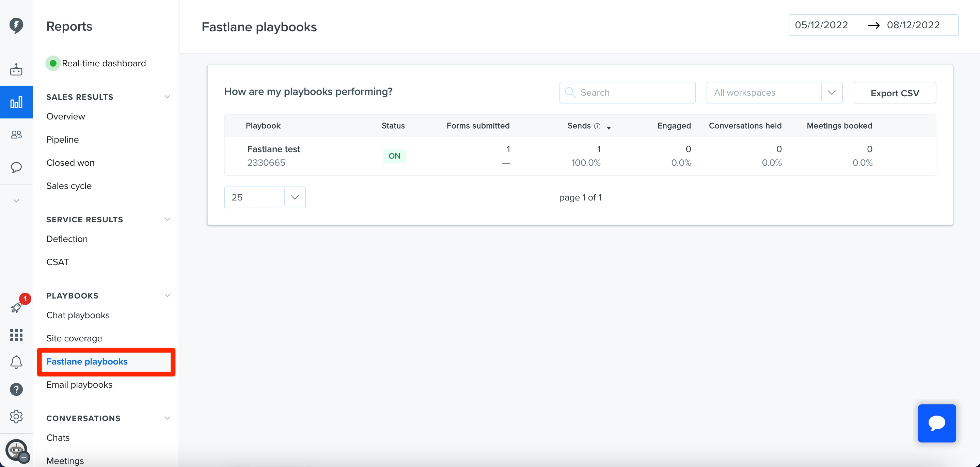Collapse the Service Results section
This screenshot has height=467, width=980.
point(168,219)
